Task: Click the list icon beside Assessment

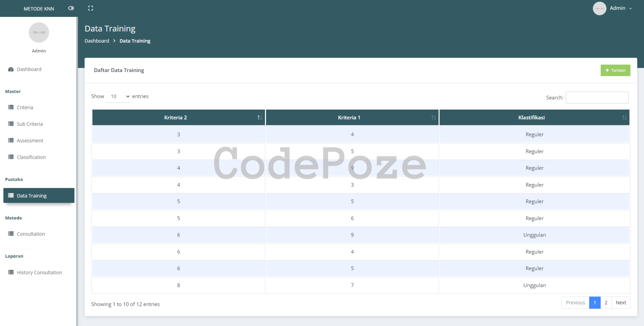Action: [x=11, y=140]
